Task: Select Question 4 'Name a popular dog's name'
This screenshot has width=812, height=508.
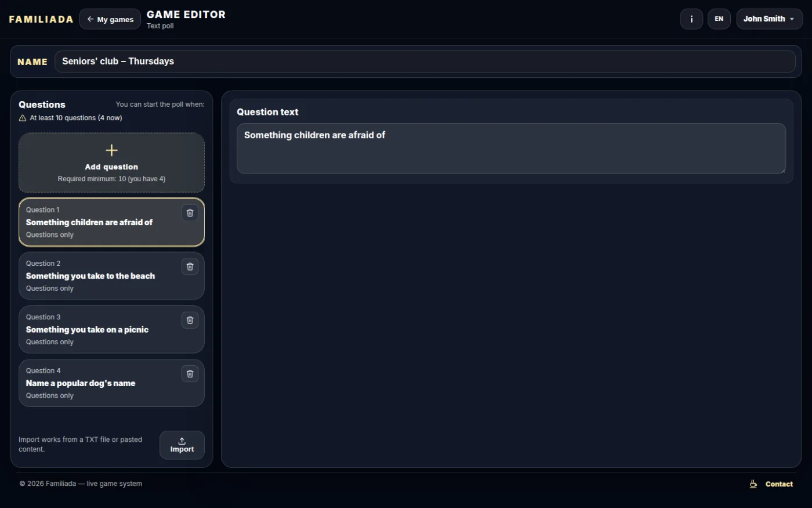Action: click(x=111, y=383)
